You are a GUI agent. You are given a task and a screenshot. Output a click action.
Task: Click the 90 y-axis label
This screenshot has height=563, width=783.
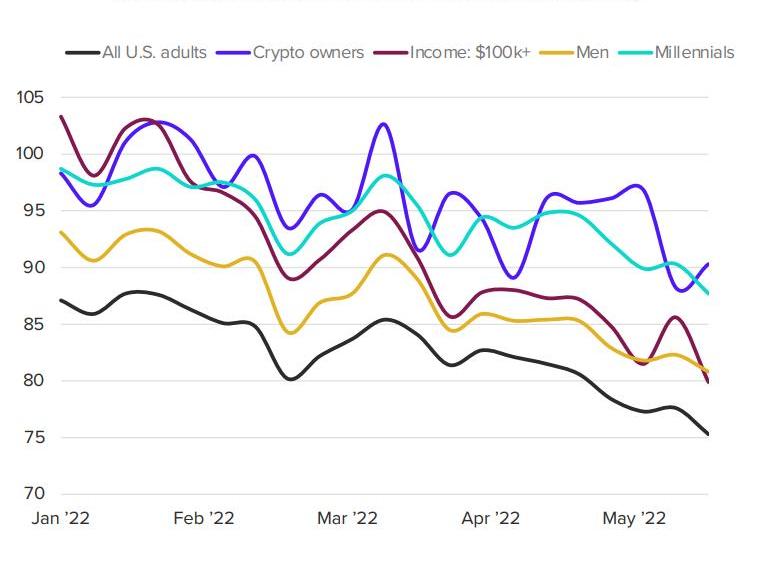35,268
